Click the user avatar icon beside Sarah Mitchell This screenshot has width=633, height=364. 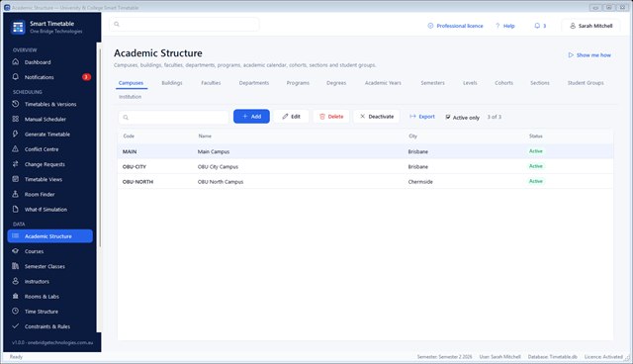point(573,26)
